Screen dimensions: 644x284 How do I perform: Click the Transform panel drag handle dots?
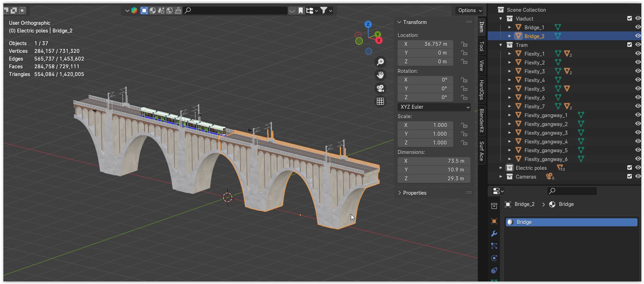point(469,22)
